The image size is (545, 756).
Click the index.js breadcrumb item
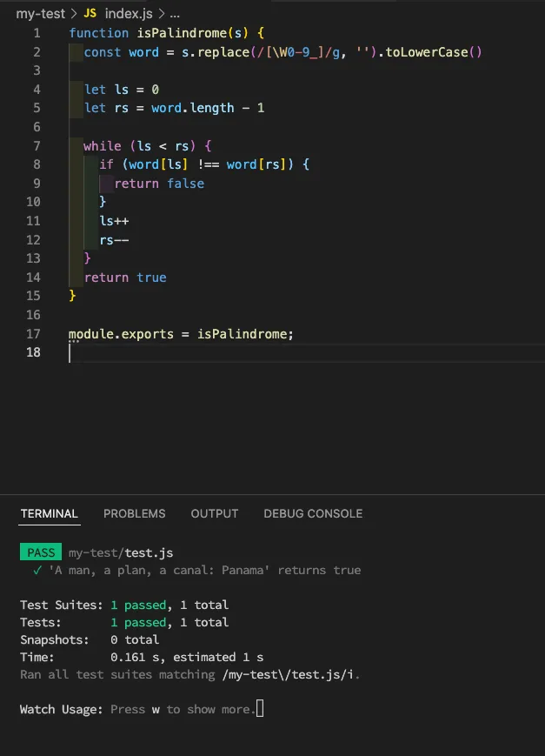(129, 14)
